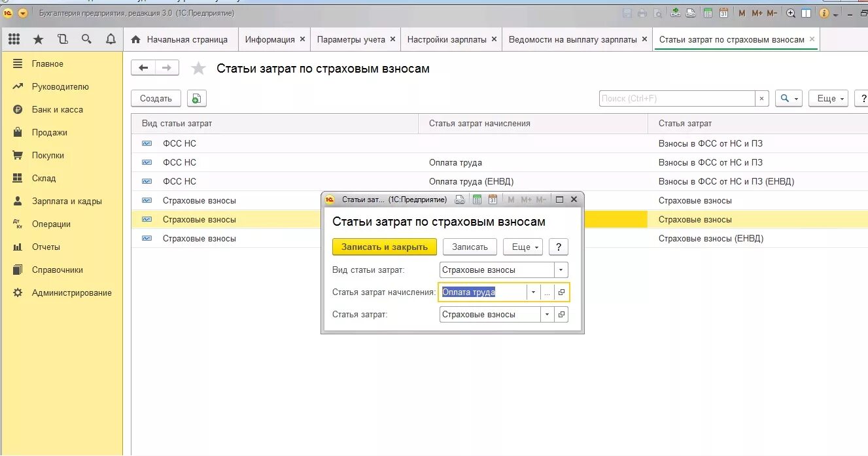This screenshot has width=868, height=456.
Task: Click the Поиск (Ctrl+F) search field
Action: [676, 99]
